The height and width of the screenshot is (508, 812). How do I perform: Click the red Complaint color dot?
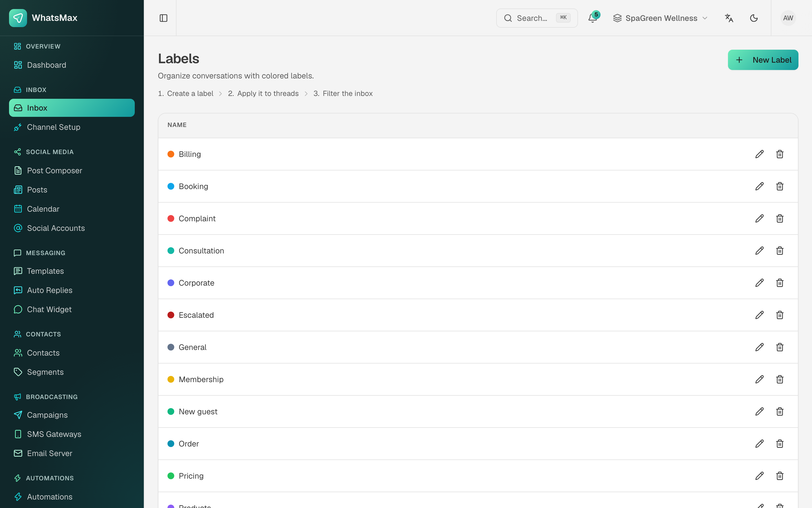point(171,218)
